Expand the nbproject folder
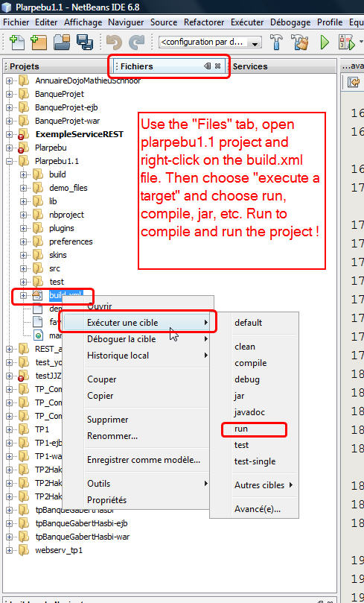Image resolution: width=364 pixels, height=603 pixels. [x=23, y=215]
